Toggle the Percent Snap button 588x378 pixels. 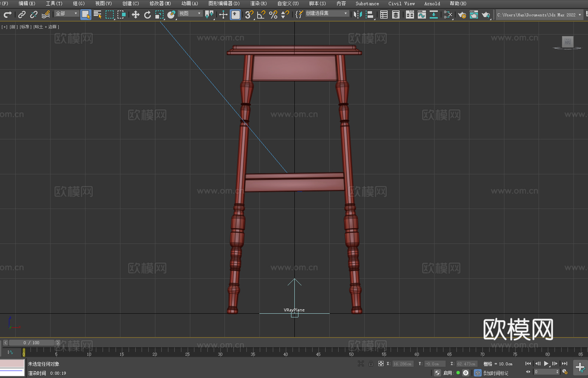(x=273, y=14)
